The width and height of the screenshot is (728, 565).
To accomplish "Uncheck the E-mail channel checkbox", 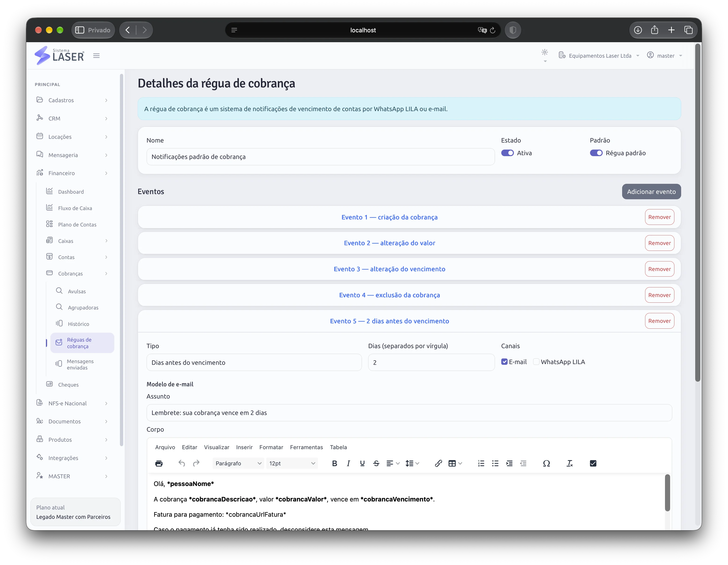I will tap(504, 362).
